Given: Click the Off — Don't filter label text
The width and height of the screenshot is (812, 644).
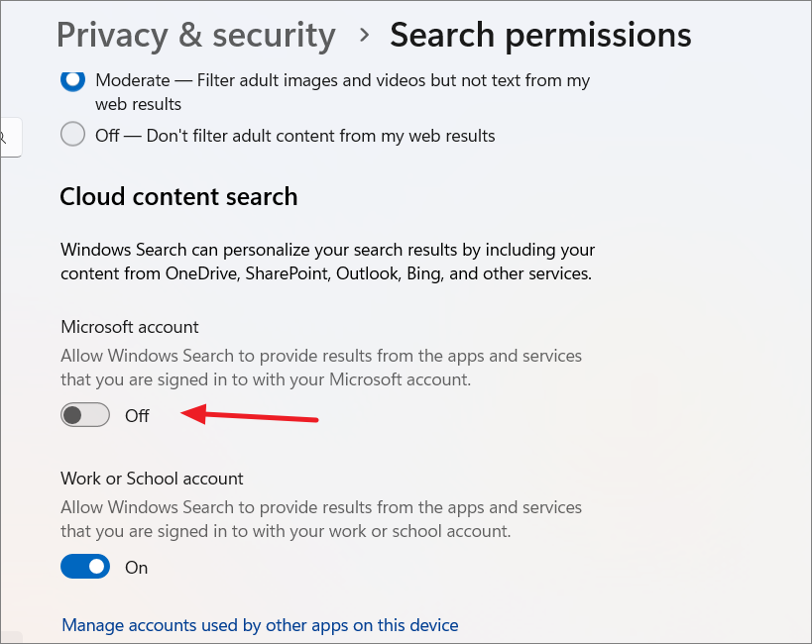Looking at the screenshot, I should [x=295, y=136].
